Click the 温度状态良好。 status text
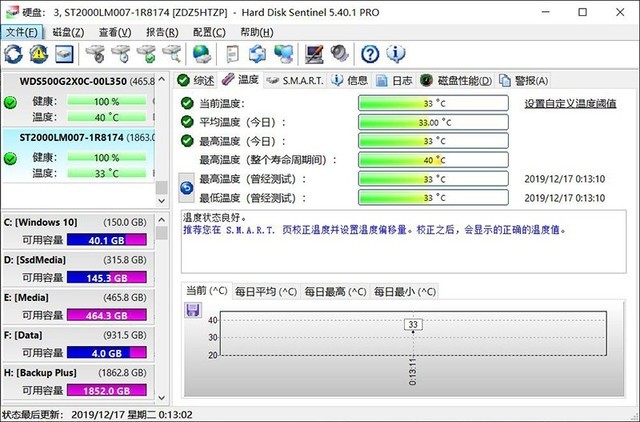Screen dimensions: 640x422 click(215, 218)
